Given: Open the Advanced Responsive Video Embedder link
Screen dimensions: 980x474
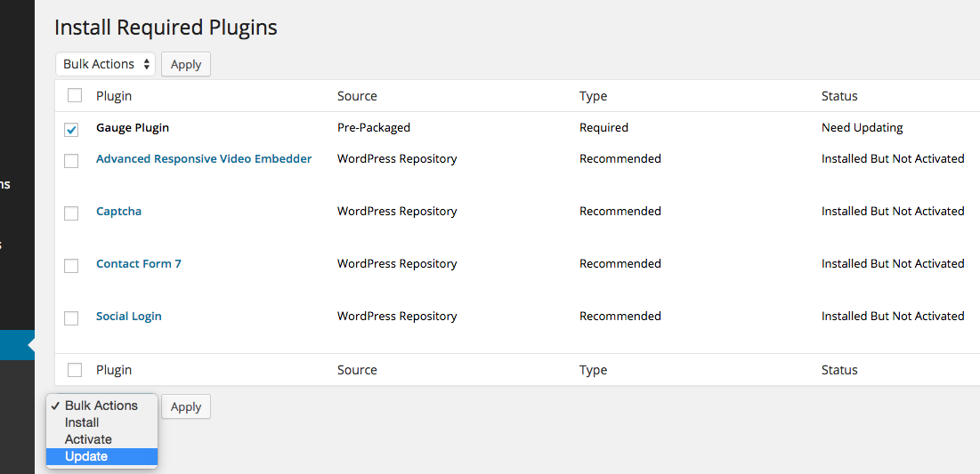Looking at the screenshot, I should [204, 158].
